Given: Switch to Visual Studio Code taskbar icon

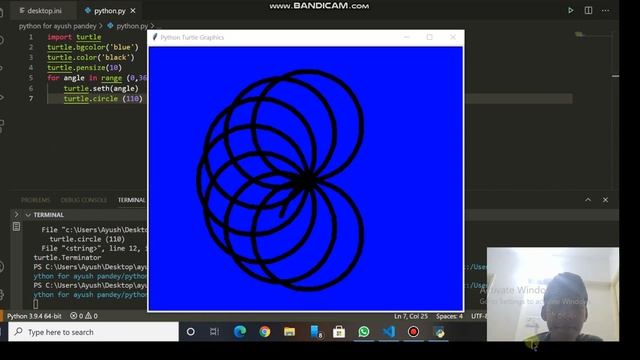Looking at the screenshot, I should click(x=389, y=332).
